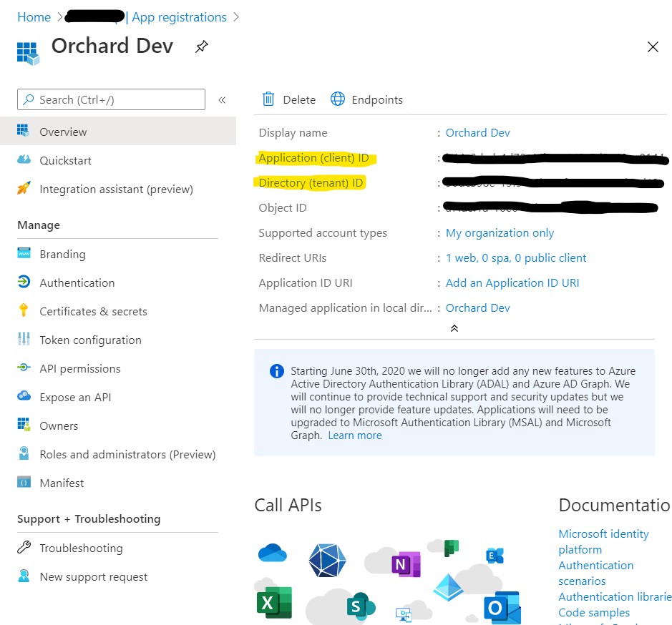Click the Troubleshooting wrench icon
This screenshot has width=672, height=625.
click(24, 548)
